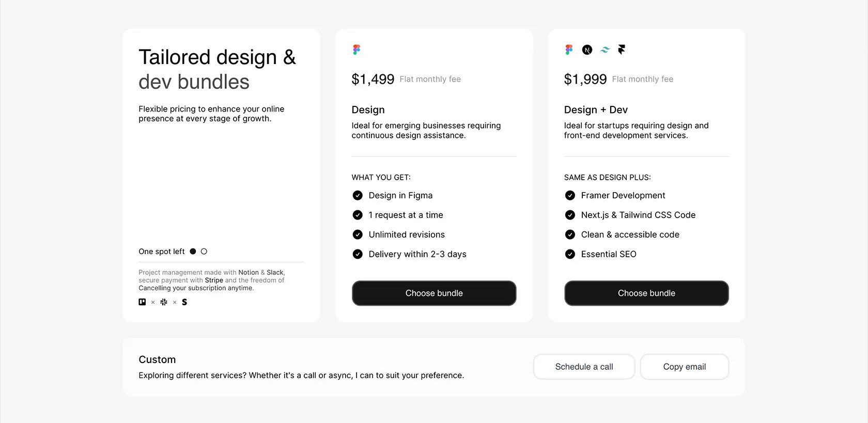
Task: Click the checkmark beside Framer Development
Action: pyautogui.click(x=570, y=195)
